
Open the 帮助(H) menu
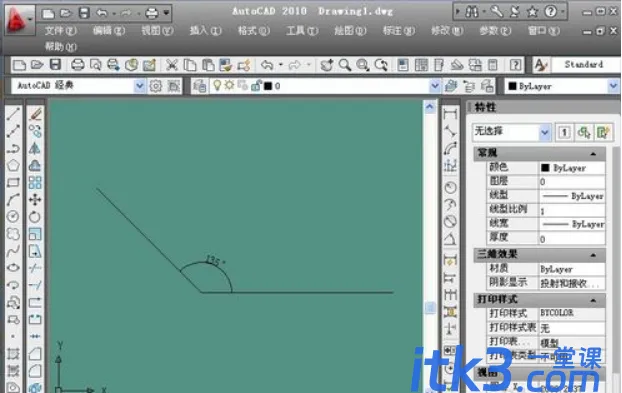(x=61, y=47)
